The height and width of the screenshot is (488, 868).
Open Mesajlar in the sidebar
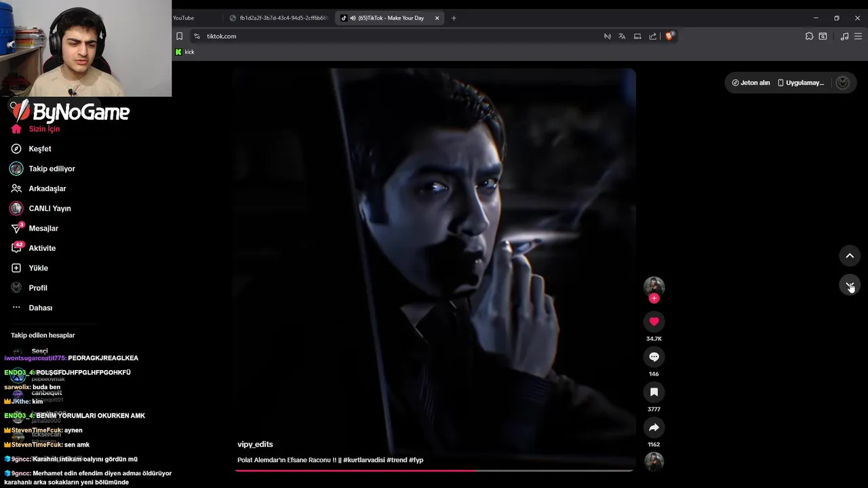43,228
